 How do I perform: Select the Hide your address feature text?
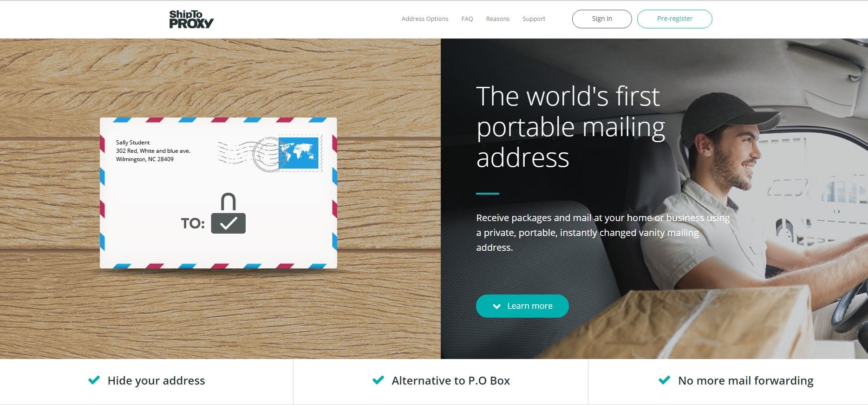(156, 381)
